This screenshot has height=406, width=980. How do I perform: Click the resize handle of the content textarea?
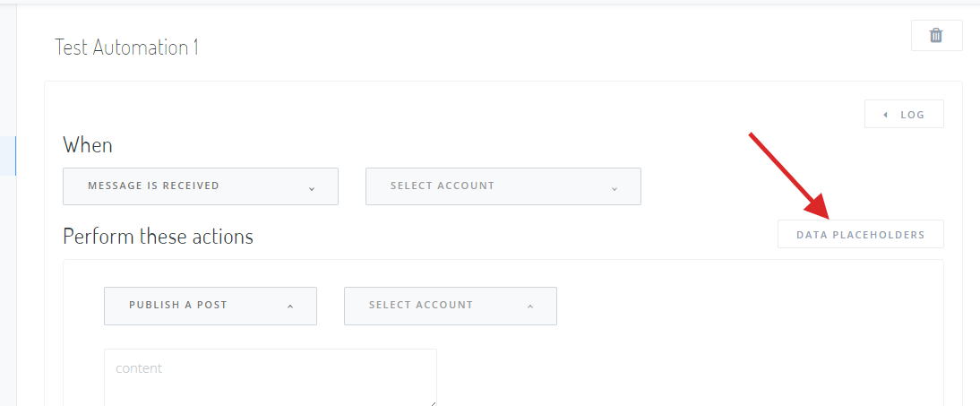click(432, 402)
